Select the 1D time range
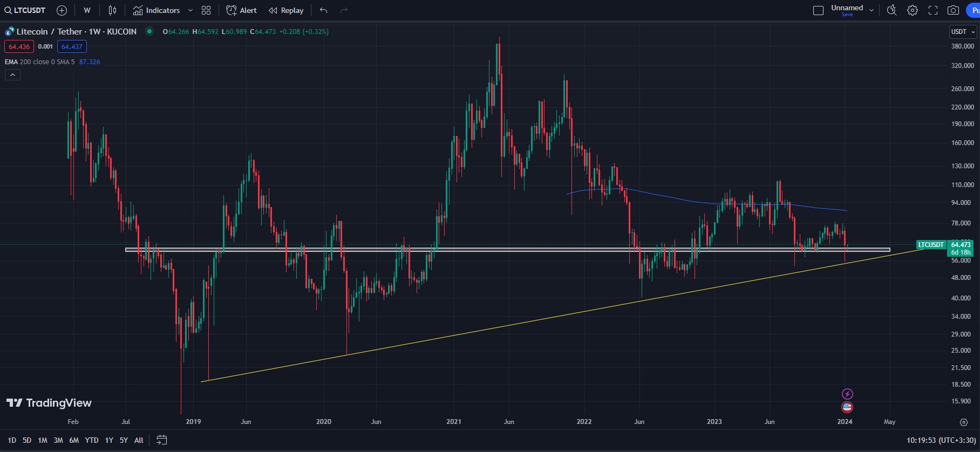Screen dimensions: 980x452 point(12,440)
